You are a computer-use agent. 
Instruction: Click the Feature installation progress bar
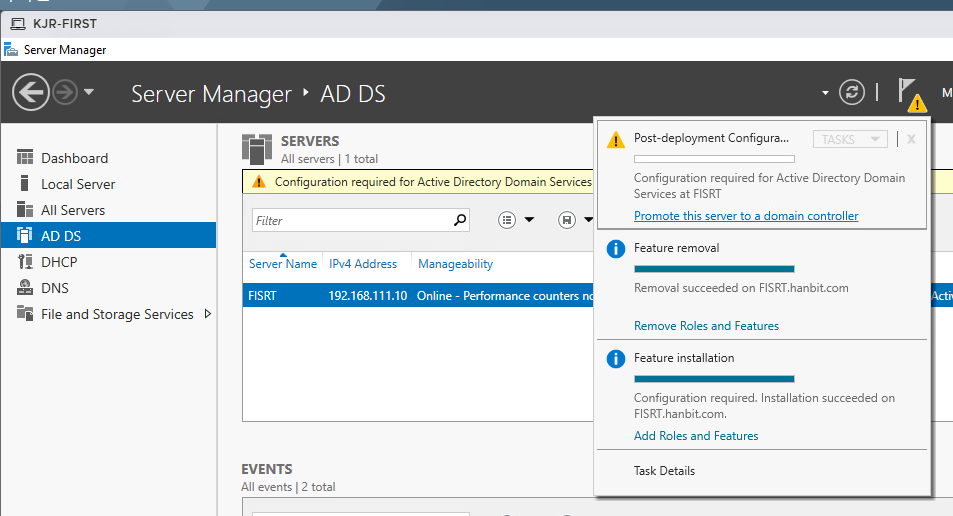[714, 379]
